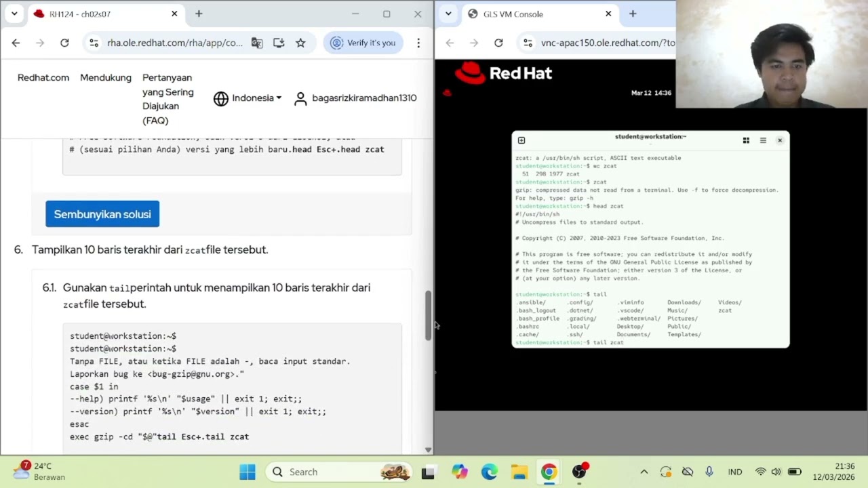Go back in the GLS VM Console window
Image resolution: width=868 pixels, height=488 pixels.
(x=450, y=43)
